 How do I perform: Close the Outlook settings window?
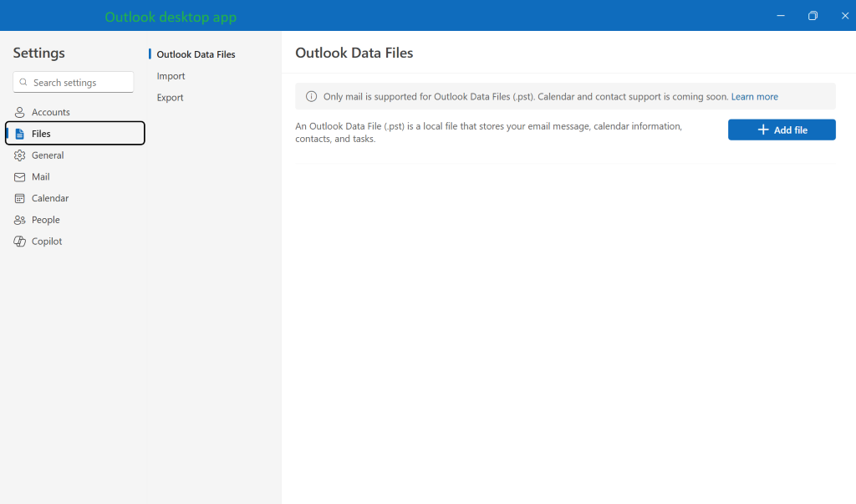844,15
